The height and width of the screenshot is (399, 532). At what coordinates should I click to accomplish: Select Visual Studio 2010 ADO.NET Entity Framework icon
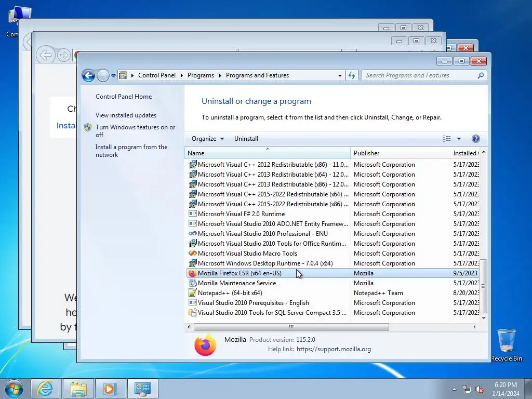point(192,223)
